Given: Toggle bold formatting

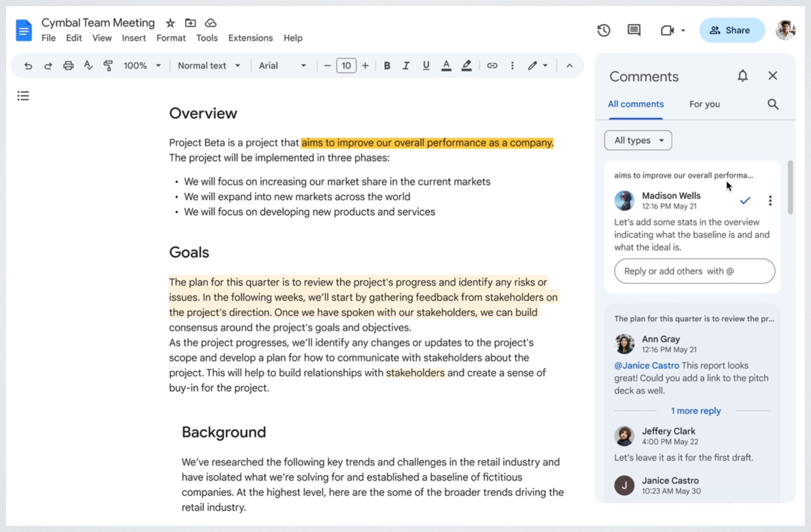Looking at the screenshot, I should click(387, 66).
